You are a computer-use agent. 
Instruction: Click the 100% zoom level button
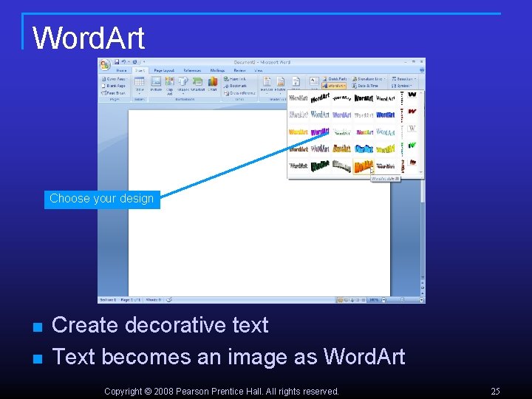tap(374, 300)
